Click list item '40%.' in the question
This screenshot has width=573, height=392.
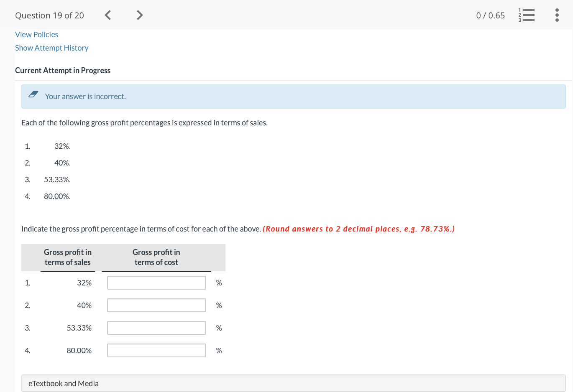pos(62,163)
